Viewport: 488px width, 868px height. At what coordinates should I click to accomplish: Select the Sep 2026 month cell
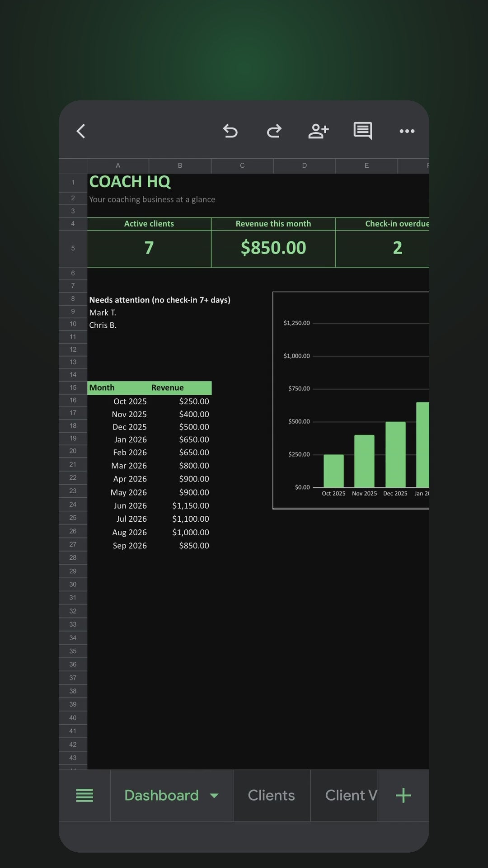pos(118,546)
